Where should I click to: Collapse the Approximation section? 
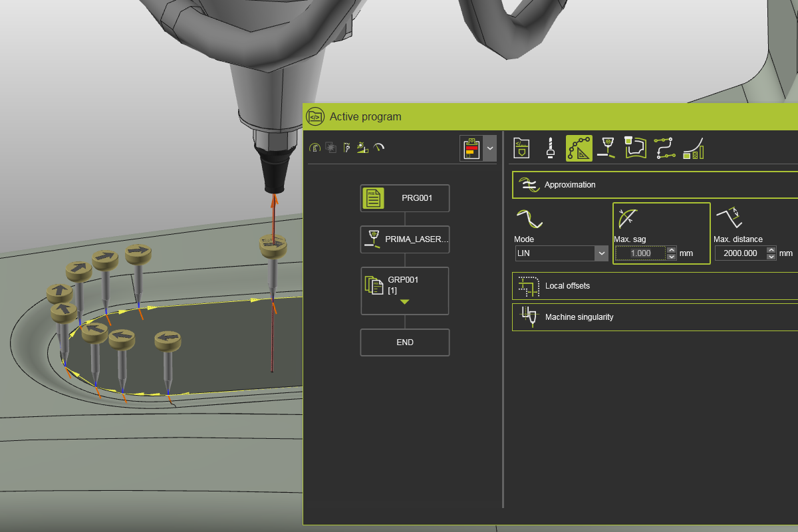click(655, 185)
